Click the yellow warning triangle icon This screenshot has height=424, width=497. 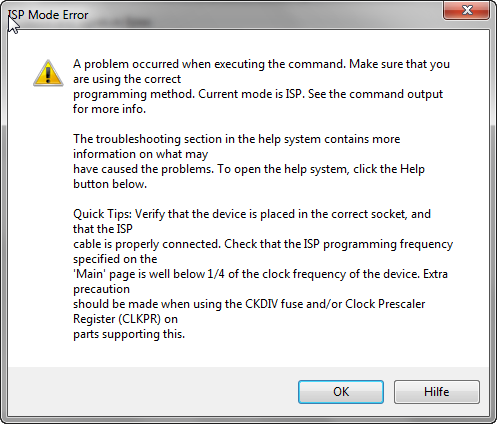click(x=48, y=73)
